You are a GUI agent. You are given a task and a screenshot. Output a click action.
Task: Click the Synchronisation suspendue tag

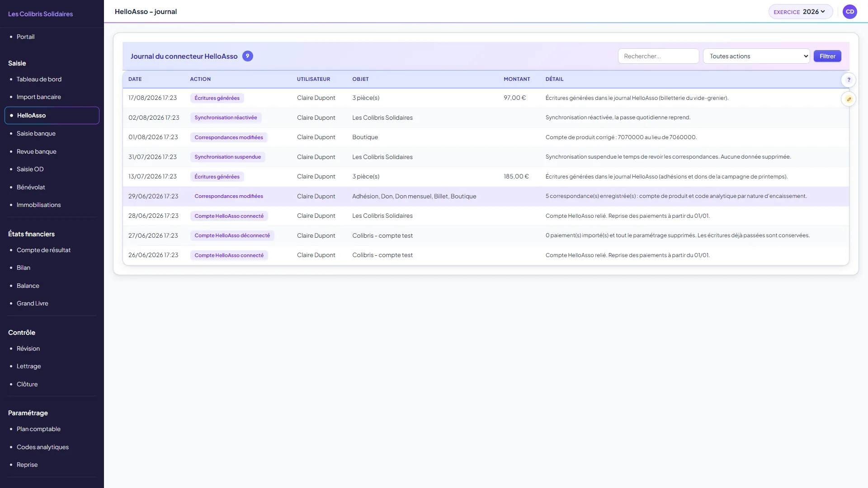tap(227, 157)
